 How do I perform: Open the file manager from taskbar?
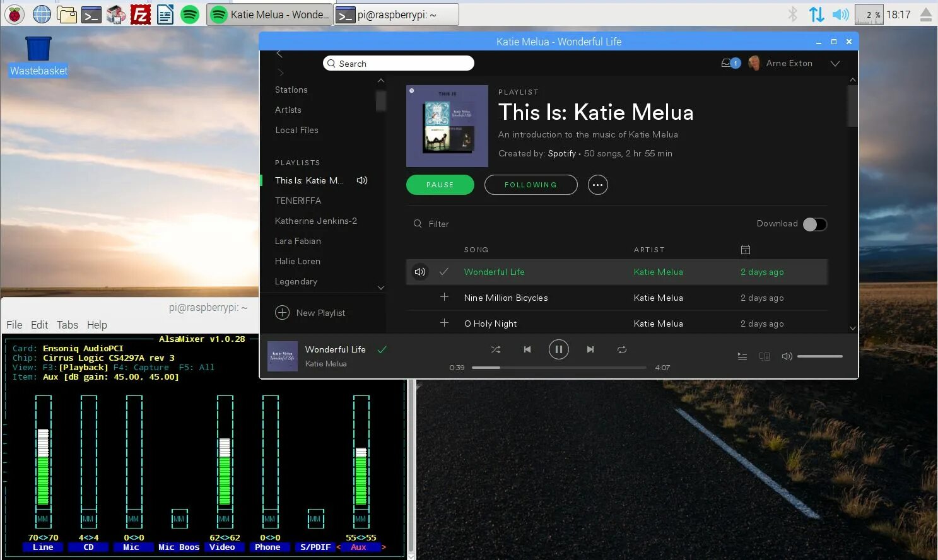pos(66,14)
